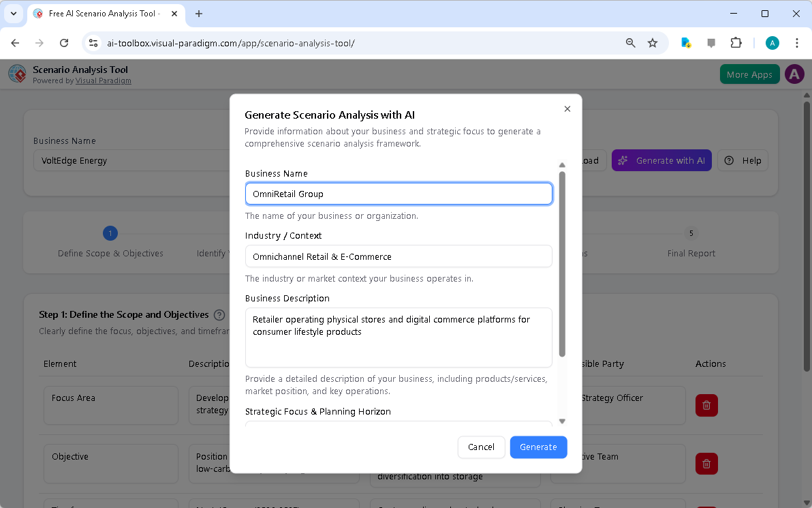The image size is (812, 508).
Task: Click the More Apps button
Action: (x=749, y=74)
